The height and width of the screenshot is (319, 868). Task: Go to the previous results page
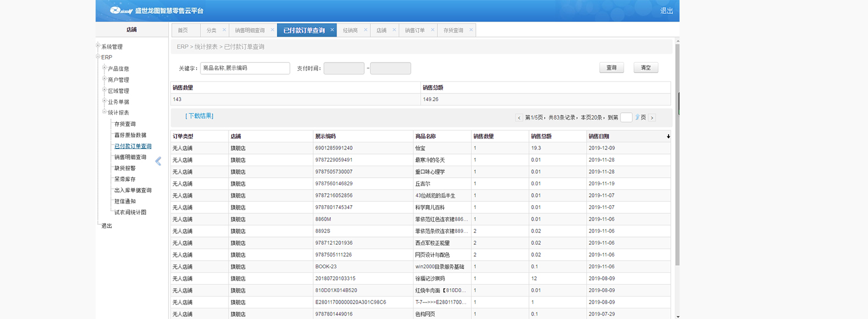pos(519,118)
